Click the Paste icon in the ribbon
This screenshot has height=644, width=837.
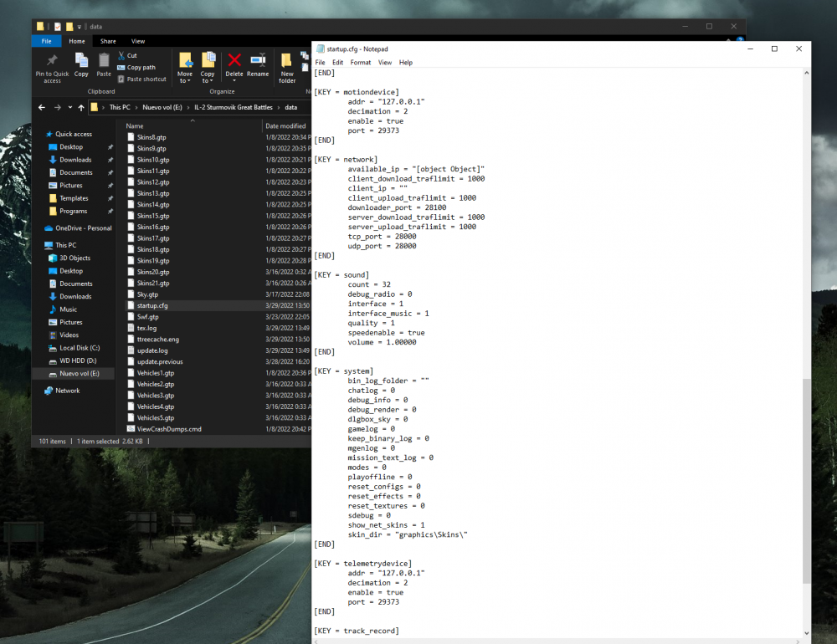(104, 60)
